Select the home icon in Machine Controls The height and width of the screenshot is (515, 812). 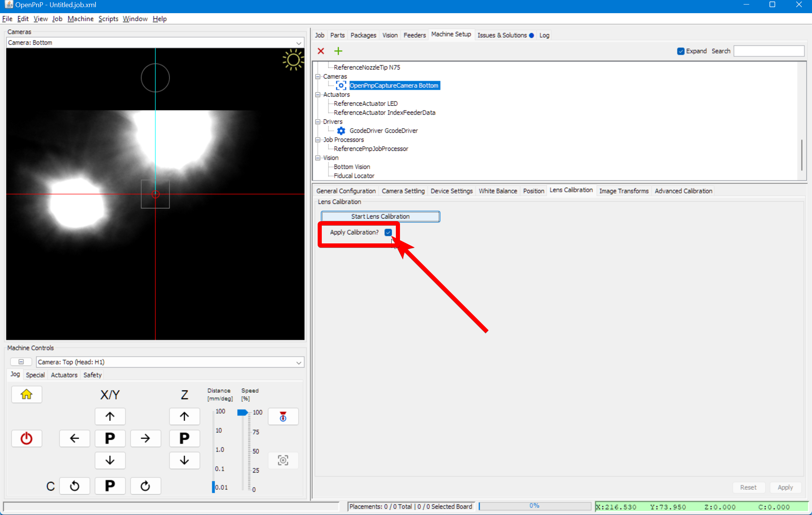pos(27,394)
